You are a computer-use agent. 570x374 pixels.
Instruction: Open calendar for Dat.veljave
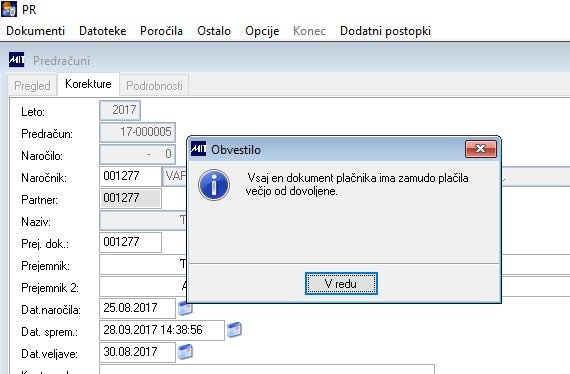[x=185, y=352]
